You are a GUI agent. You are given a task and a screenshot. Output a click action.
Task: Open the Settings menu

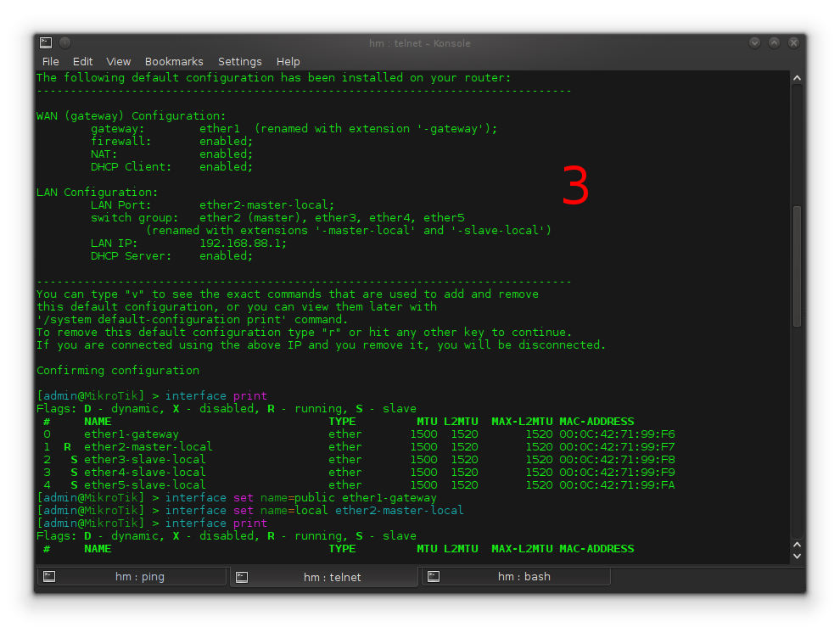click(x=239, y=61)
